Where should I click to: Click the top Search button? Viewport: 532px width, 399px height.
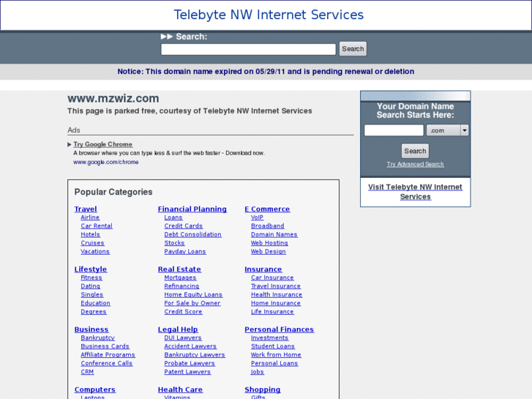353,49
